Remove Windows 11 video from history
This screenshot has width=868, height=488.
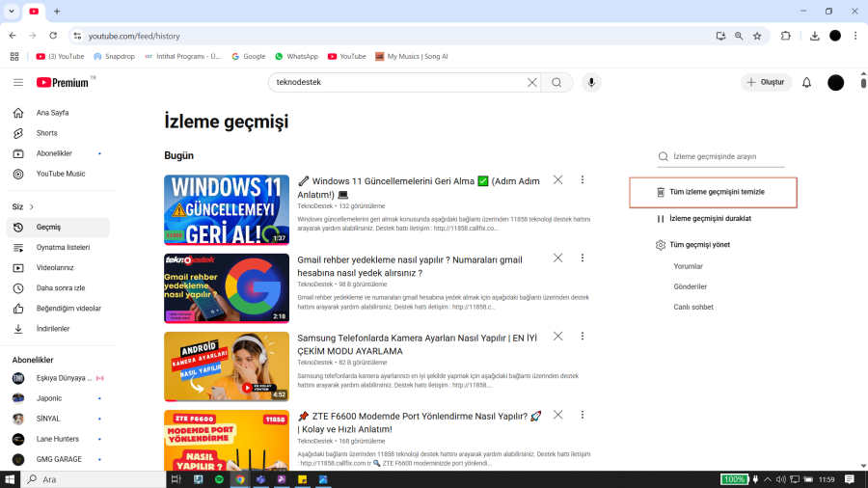click(x=557, y=180)
